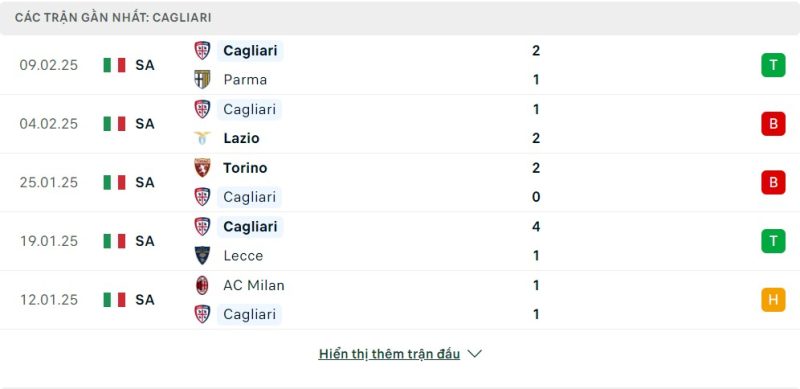The width and height of the screenshot is (800, 389).
Task: Click the red B badge for the Lazio match
Action: point(773,124)
